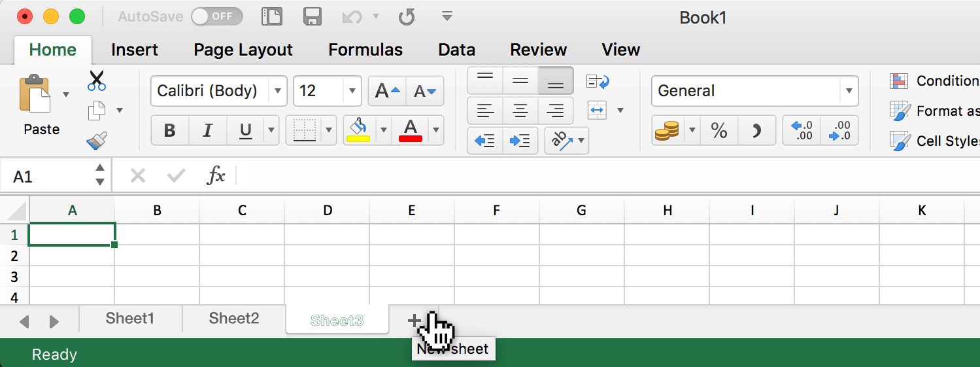
Task: Select the Format Painter brush icon
Action: point(97,140)
